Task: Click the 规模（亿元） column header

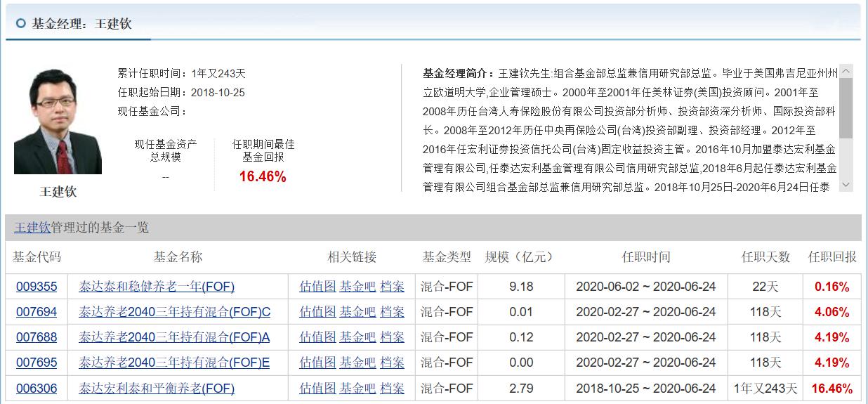Action: point(521,257)
